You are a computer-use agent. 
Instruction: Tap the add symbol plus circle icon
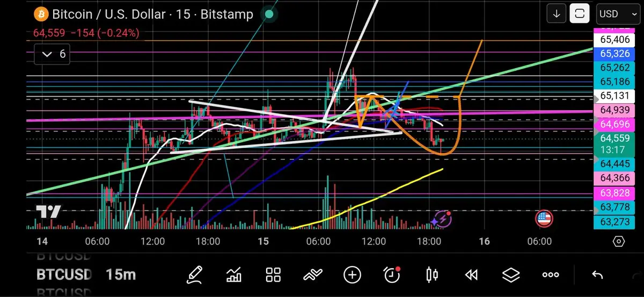coord(352,275)
